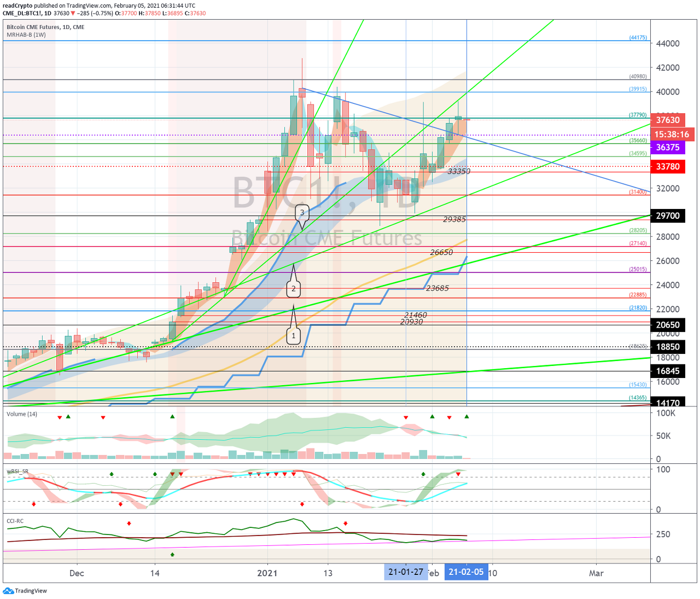Click the red current price label 37630

[x=668, y=120]
